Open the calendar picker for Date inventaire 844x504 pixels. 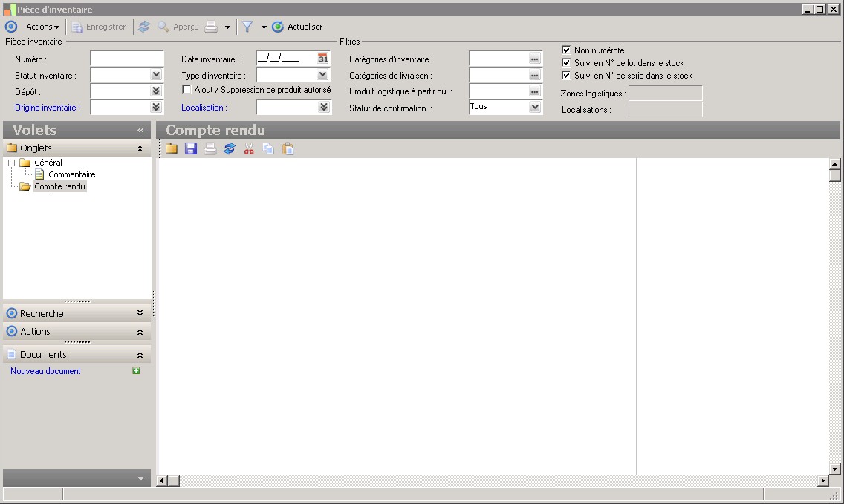tap(322, 59)
